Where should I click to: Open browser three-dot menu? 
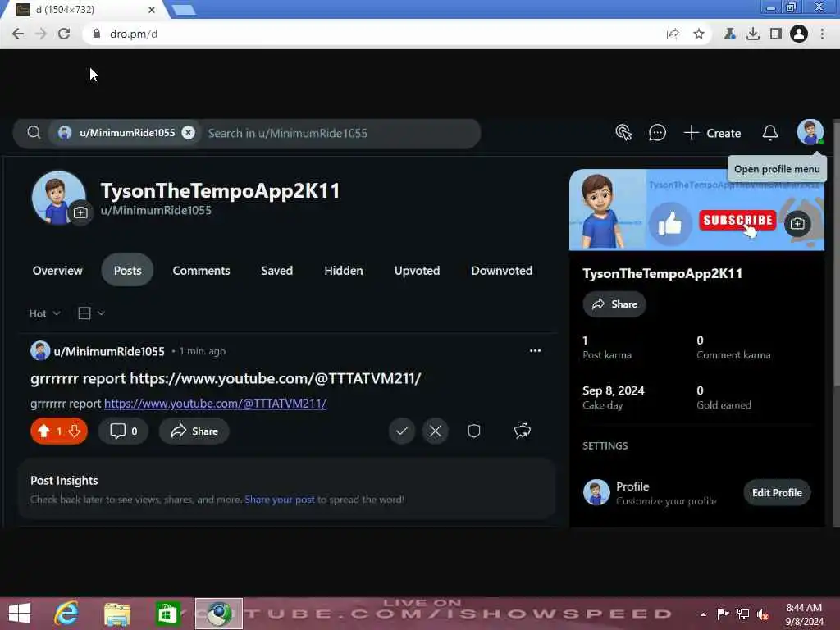pyautogui.click(x=822, y=34)
